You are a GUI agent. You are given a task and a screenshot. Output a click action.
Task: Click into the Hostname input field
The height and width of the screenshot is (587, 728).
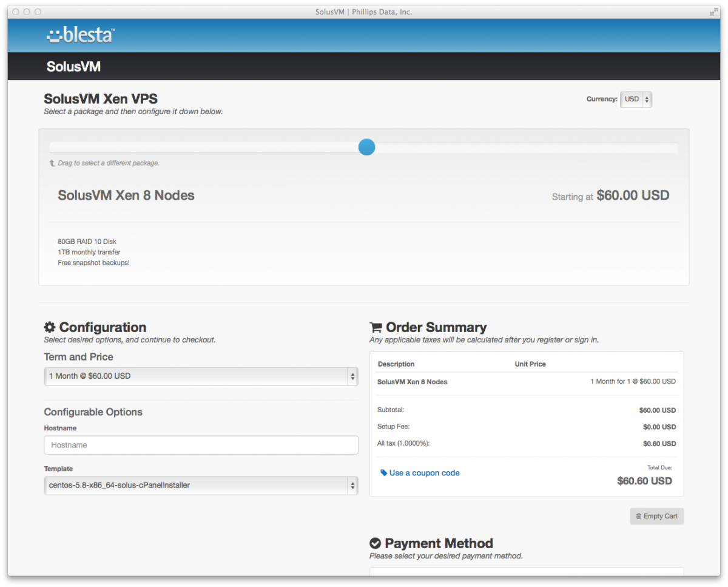coord(201,445)
